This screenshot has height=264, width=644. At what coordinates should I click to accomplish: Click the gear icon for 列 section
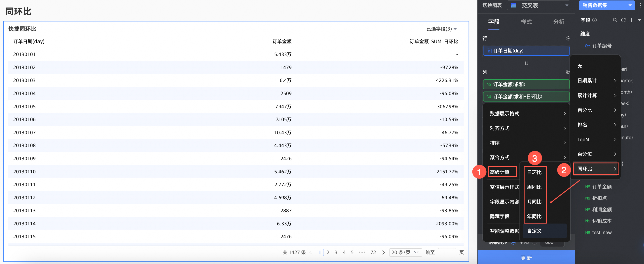click(x=568, y=72)
